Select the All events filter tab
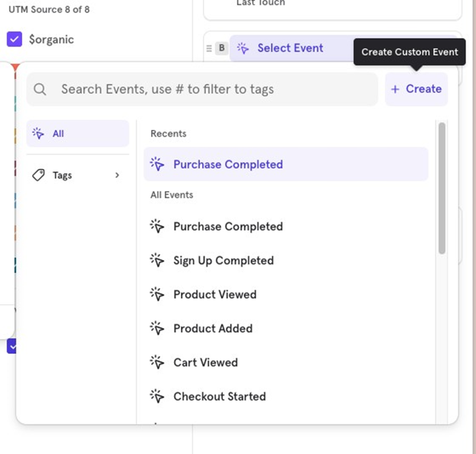Viewport: 476px width, 454px height. (78, 133)
